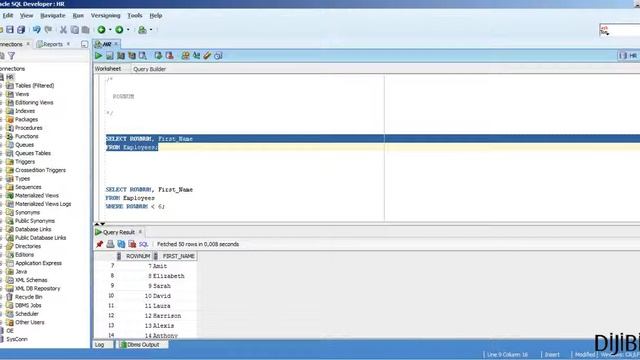This screenshot has width=640, height=360.
Task: Open the Log tab
Action: click(x=100, y=344)
